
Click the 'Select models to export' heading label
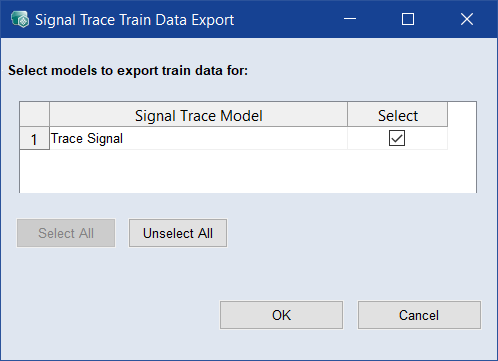[x=128, y=71]
